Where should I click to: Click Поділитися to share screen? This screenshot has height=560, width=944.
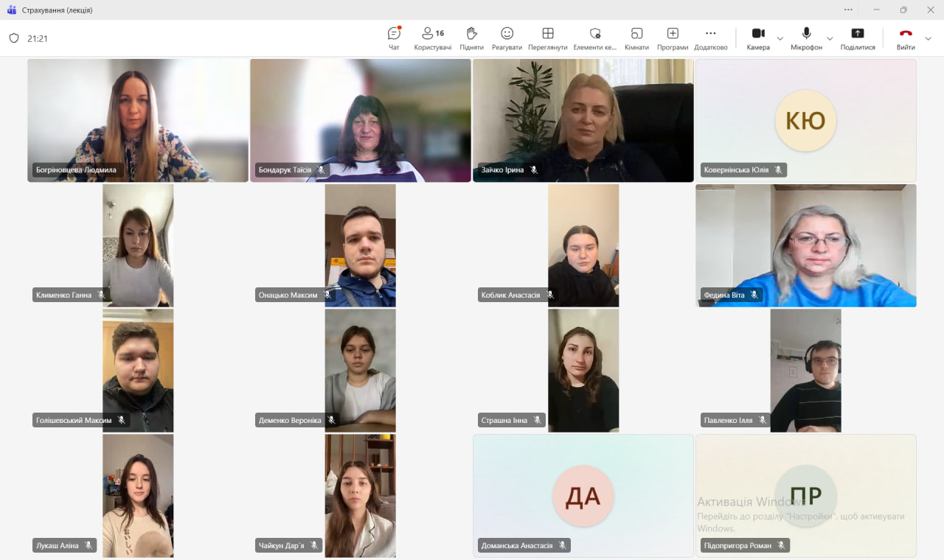click(x=857, y=38)
